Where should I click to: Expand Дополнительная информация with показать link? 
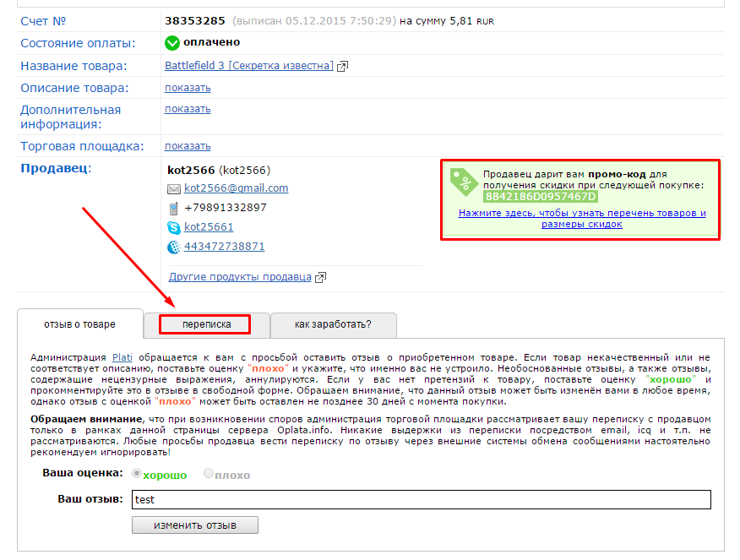pyautogui.click(x=188, y=109)
